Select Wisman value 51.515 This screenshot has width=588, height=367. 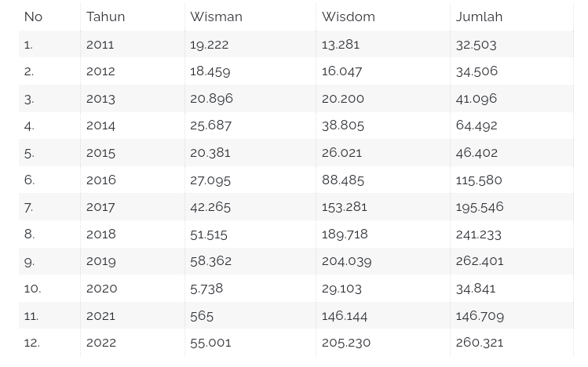[x=209, y=234]
